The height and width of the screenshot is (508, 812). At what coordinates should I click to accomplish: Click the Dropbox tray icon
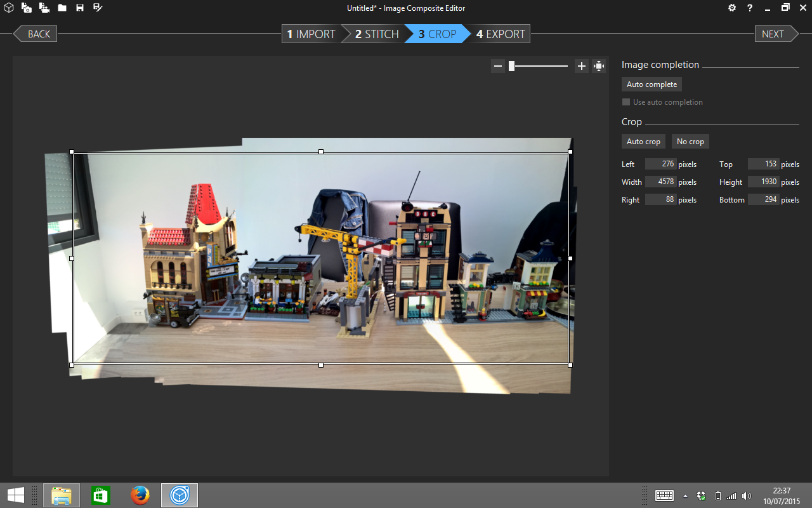point(702,496)
